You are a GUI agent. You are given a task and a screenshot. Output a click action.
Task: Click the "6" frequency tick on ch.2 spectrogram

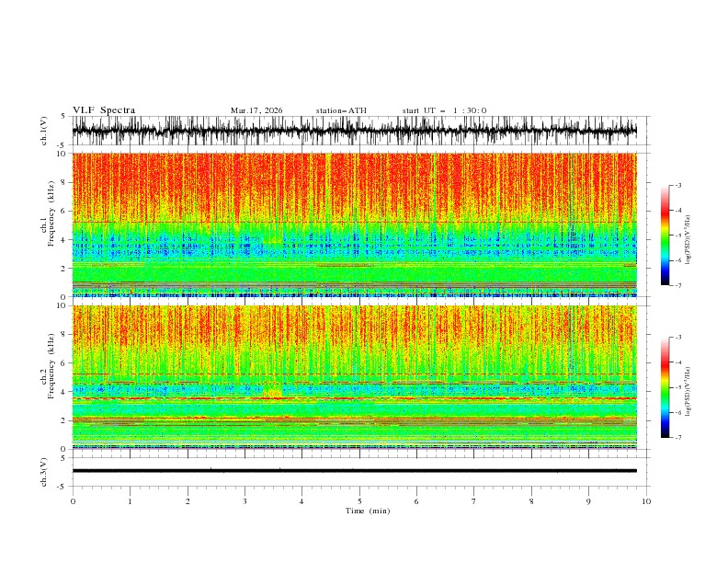(x=64, y=363)
